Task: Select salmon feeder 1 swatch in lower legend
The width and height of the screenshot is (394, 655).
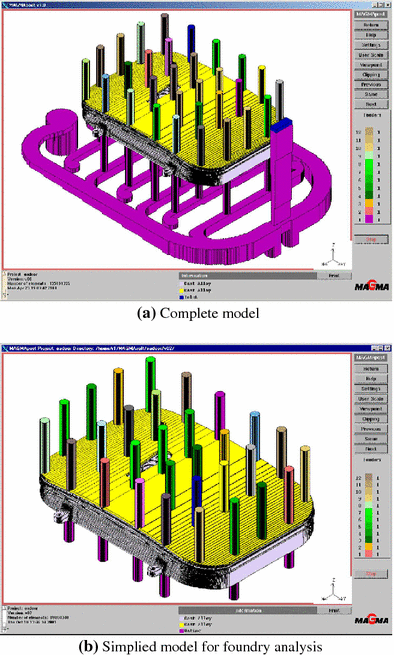Action: point(369,553)
